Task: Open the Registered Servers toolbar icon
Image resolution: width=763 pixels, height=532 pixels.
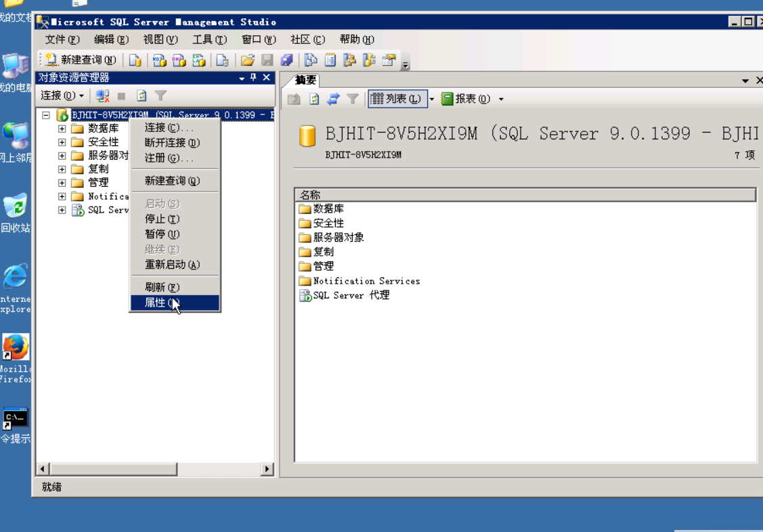Action: (x=311, y=60)
